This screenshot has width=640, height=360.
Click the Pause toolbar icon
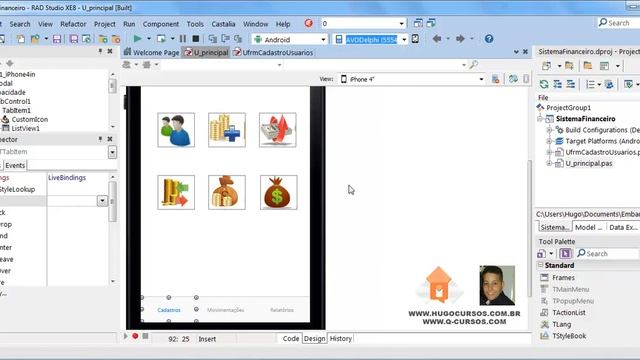pyautogui.click(x=183, y=39)
